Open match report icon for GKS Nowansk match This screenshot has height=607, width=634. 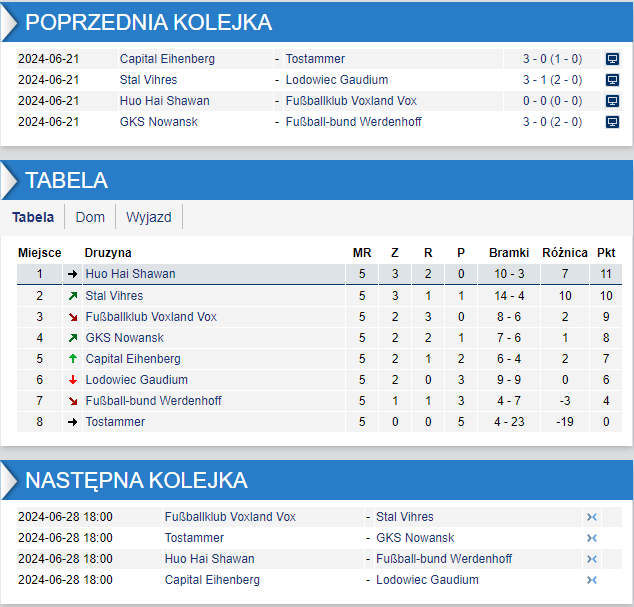pos(612,122)
